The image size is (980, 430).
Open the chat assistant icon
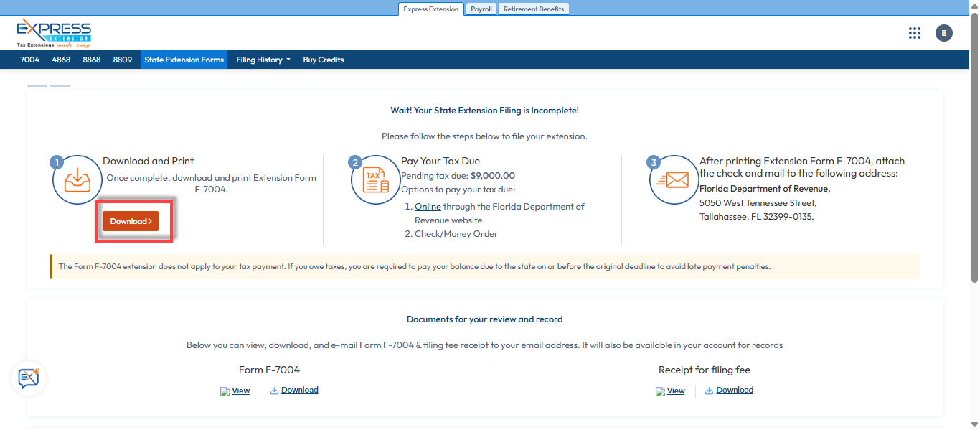point(29,378)
